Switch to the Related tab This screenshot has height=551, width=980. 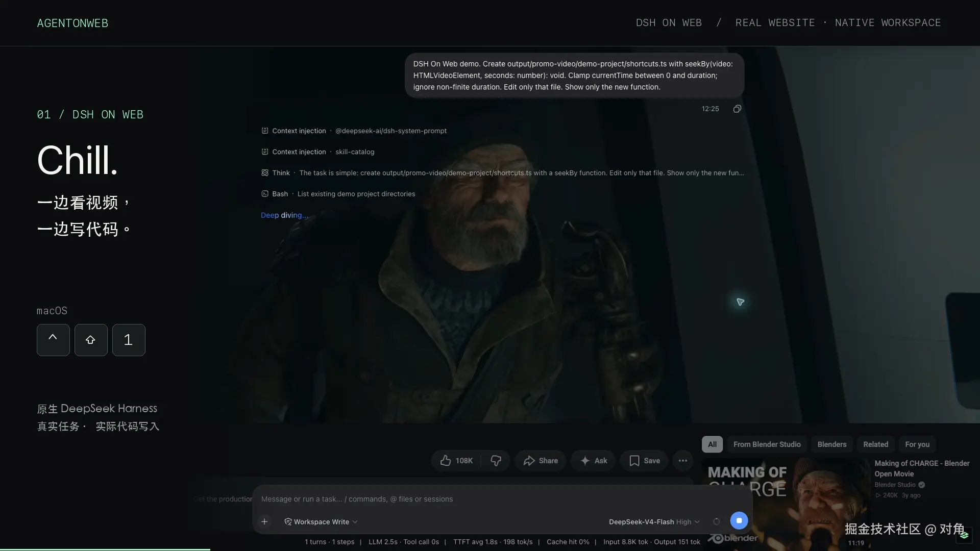pos(876,444)
